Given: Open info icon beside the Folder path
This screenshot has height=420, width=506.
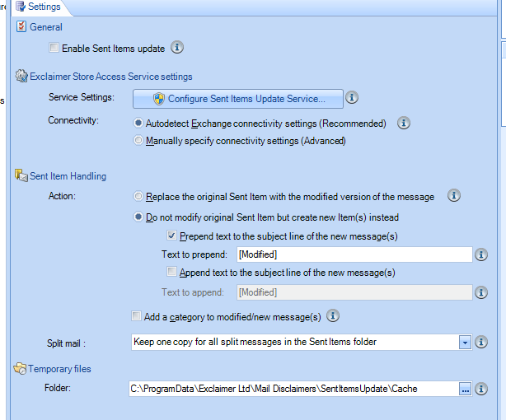Looking at the screenshot, I should click(481, 389).
